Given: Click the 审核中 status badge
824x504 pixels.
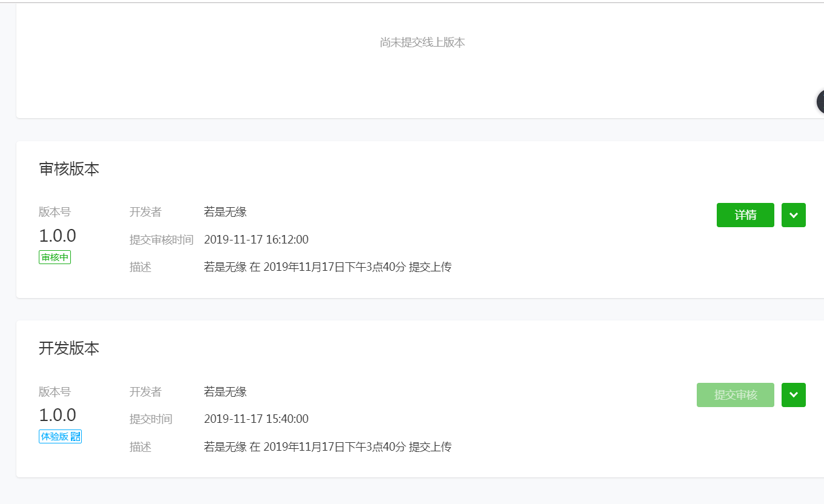Looking at the screenshot, I should 55,257.
